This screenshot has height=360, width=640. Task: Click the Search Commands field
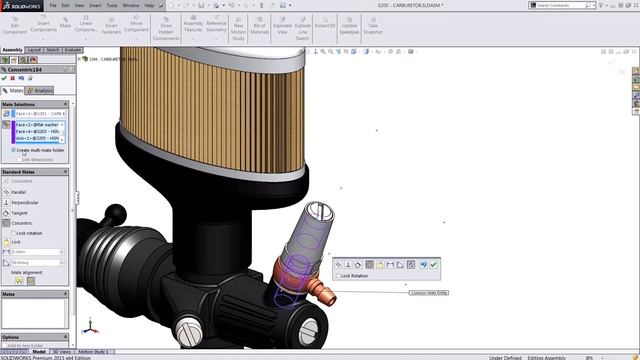tap(560, 5)
